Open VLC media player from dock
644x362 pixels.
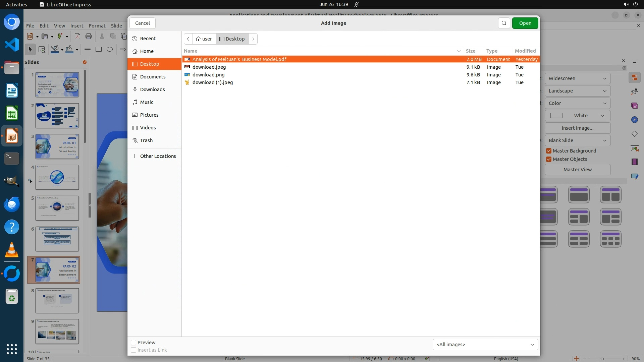point(12,250)
